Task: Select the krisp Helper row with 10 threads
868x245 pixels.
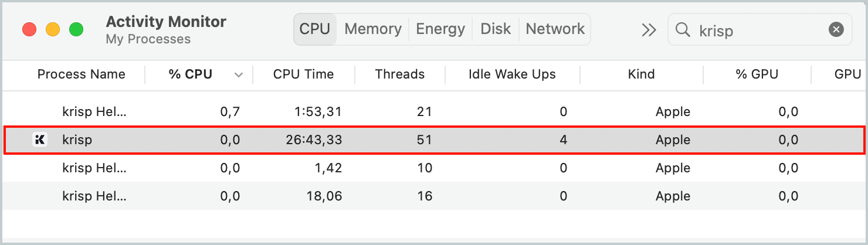Action: pos(434,168)
